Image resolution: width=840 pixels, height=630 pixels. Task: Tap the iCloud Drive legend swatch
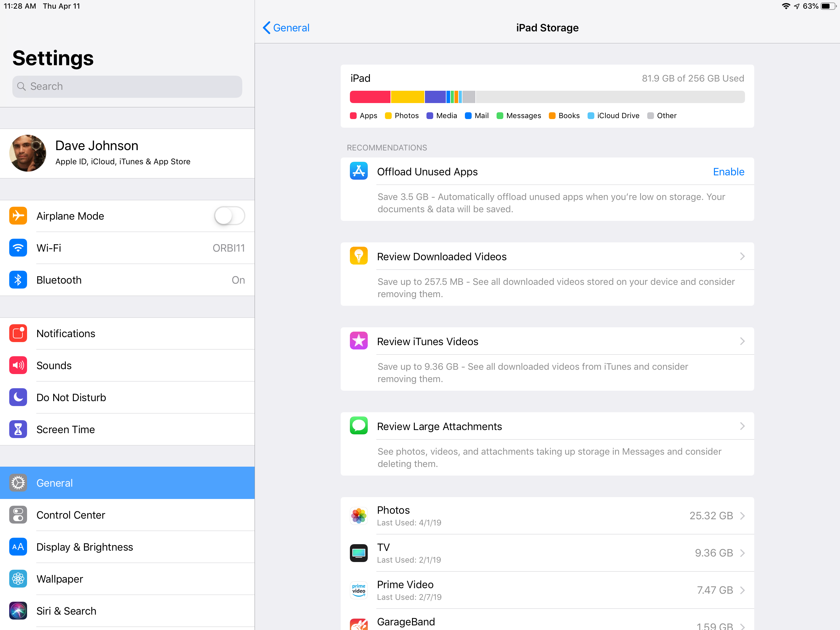click(591, 116)
